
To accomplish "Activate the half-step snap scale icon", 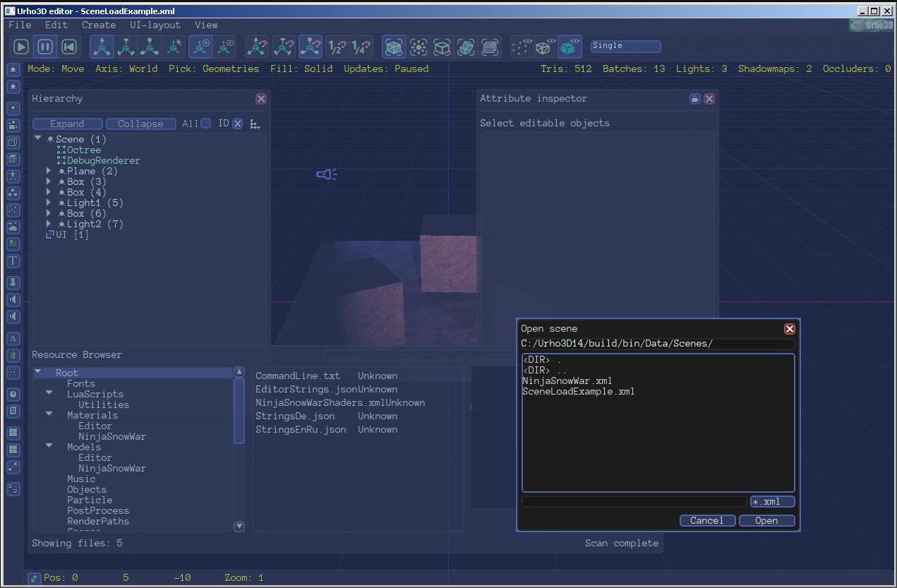I will click(x=337, y=47).
